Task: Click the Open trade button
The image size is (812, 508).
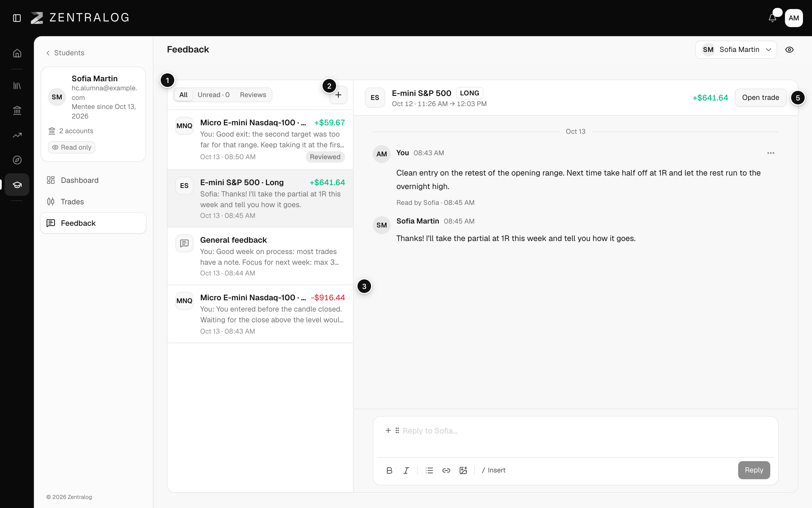Action: point(760,98)
